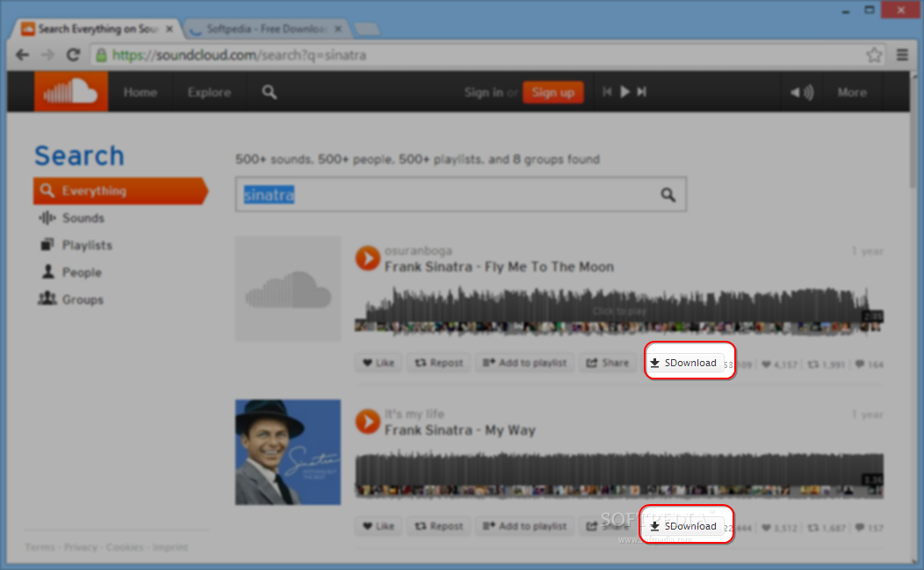Bookmark the page with the star icon
The width and height of the screenshot is (924, 570).
point(875,54)
